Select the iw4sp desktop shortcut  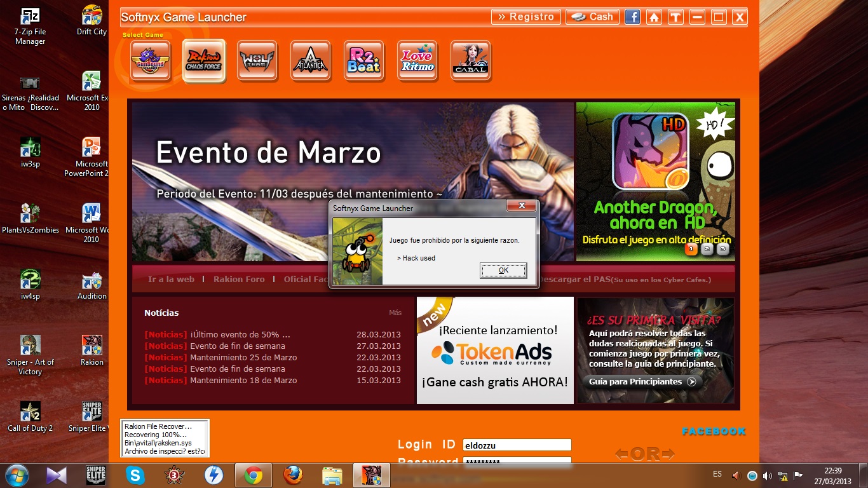pyautogui.click(x=31, y=285)
